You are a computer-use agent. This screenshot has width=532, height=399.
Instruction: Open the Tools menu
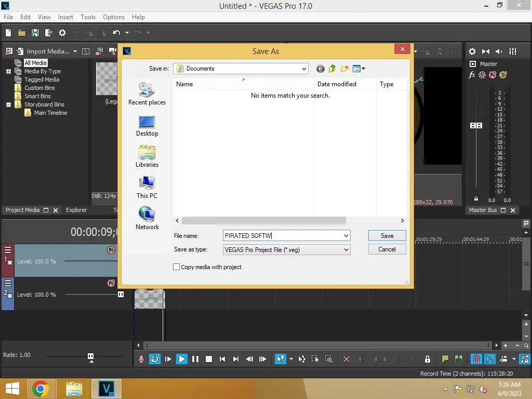(x=88, y=17)
